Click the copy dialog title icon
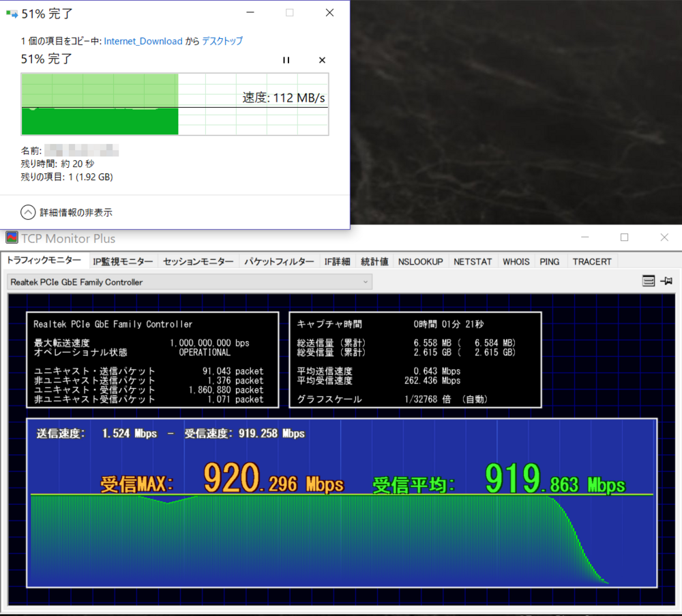 pyautogui.click(x=12, y=14)
